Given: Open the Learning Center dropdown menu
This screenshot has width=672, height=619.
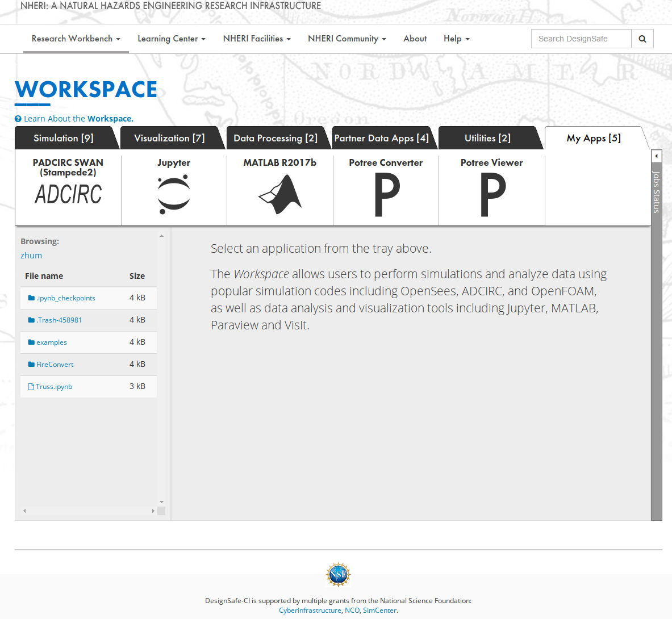Looking at the screenshot, I should point(172,39).
